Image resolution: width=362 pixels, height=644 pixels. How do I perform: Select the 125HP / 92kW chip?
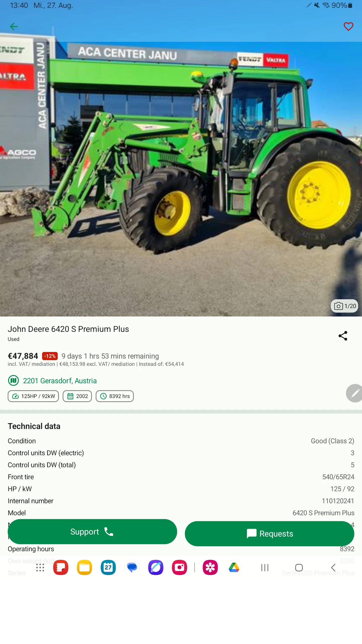pos(33,396)
